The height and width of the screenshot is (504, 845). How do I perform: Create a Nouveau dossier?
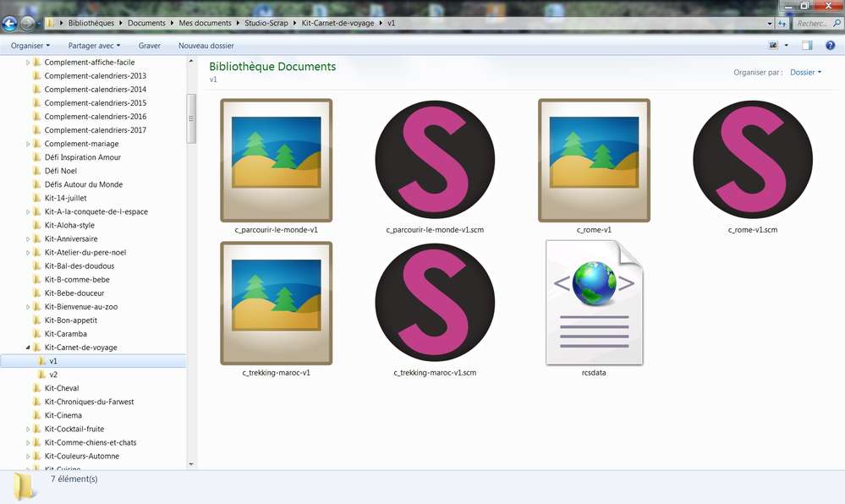(206, 46)
